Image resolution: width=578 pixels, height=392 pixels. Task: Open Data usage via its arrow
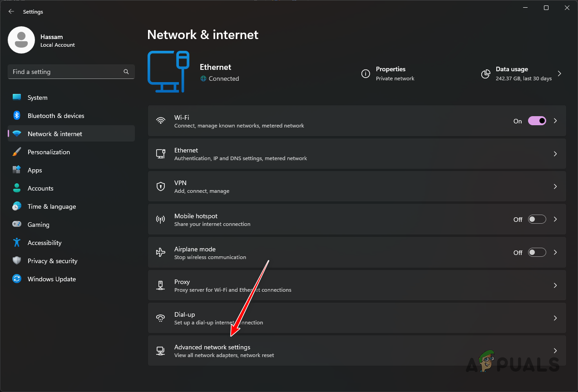[559, 73]
